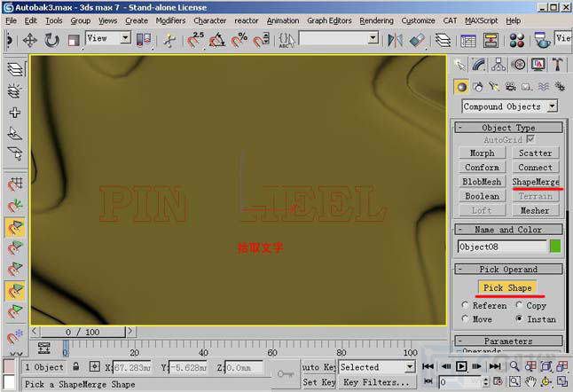Select the Copy radio option

click(519, 305)
